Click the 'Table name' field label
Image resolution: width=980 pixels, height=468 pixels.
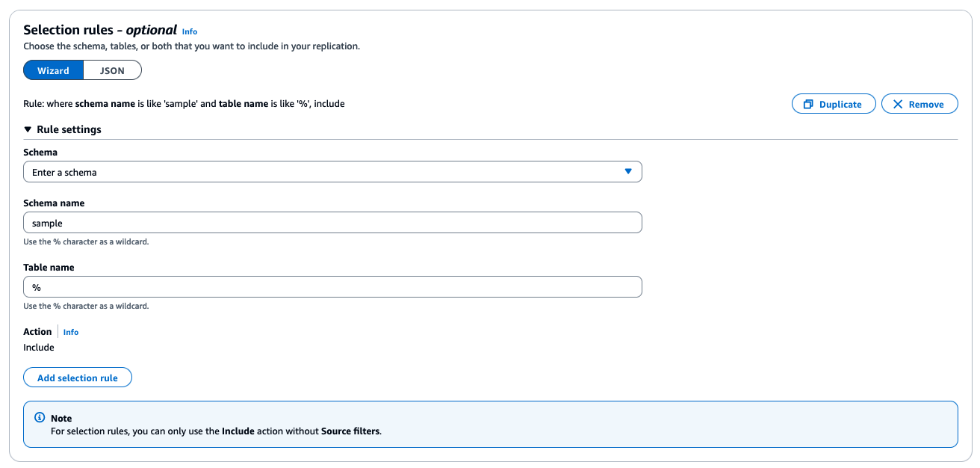[x=49, y=268]
